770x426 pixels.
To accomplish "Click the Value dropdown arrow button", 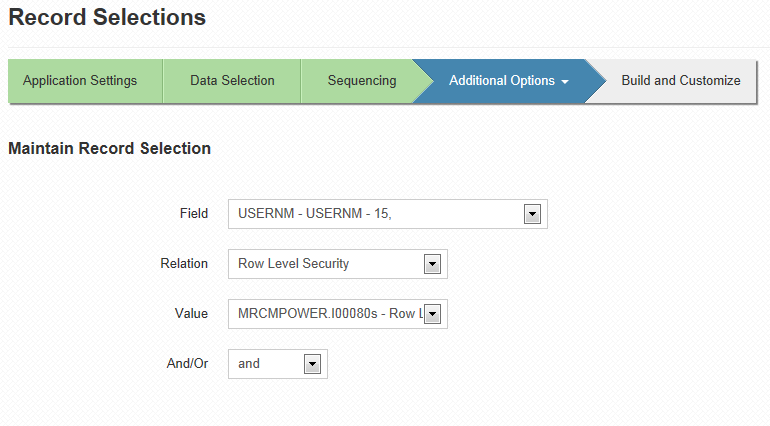I will (432, 314).
